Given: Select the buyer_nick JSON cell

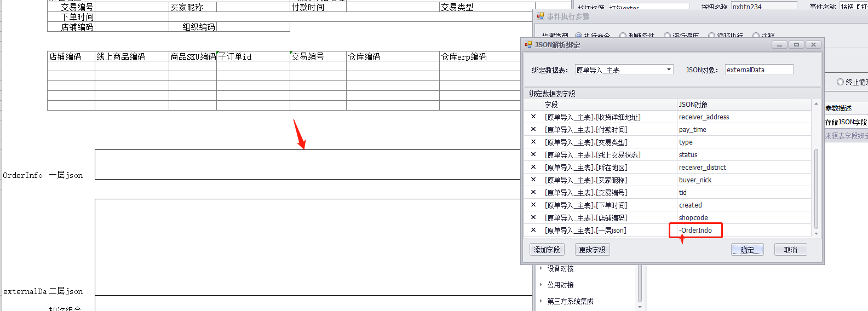Looking at the screenshot, I should click(744, 180).
